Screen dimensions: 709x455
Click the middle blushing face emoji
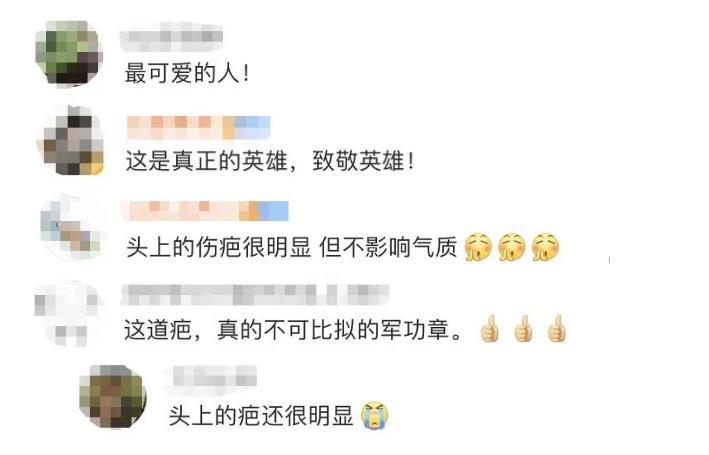click(511, 247)
